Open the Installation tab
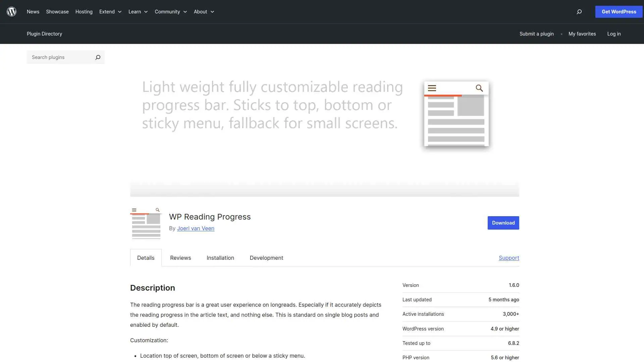Viewport: 644px width, 362px height. pyautogui.click(x=220, y=258)
